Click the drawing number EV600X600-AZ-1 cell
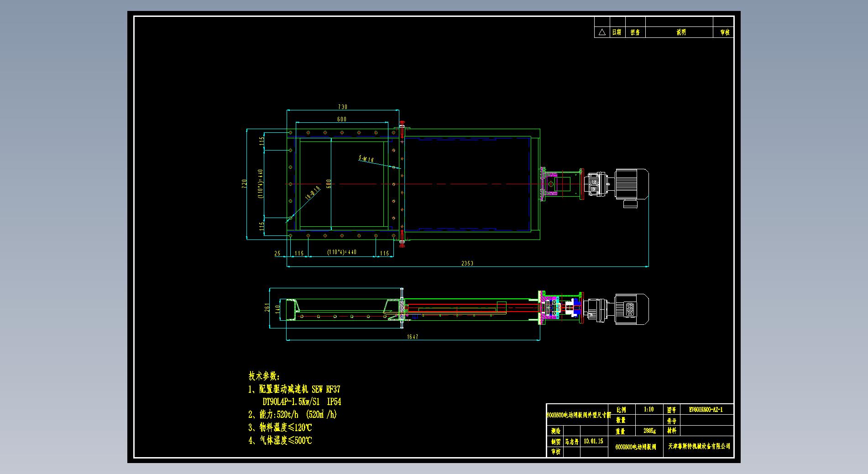Screen dimensions: 868x474 [706, 410]
